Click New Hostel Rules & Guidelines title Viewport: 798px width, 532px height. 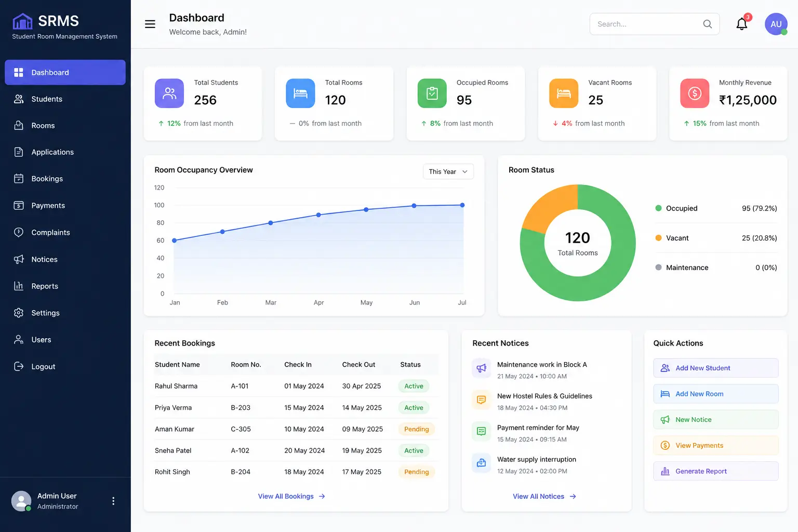click(x=544, y=396)
